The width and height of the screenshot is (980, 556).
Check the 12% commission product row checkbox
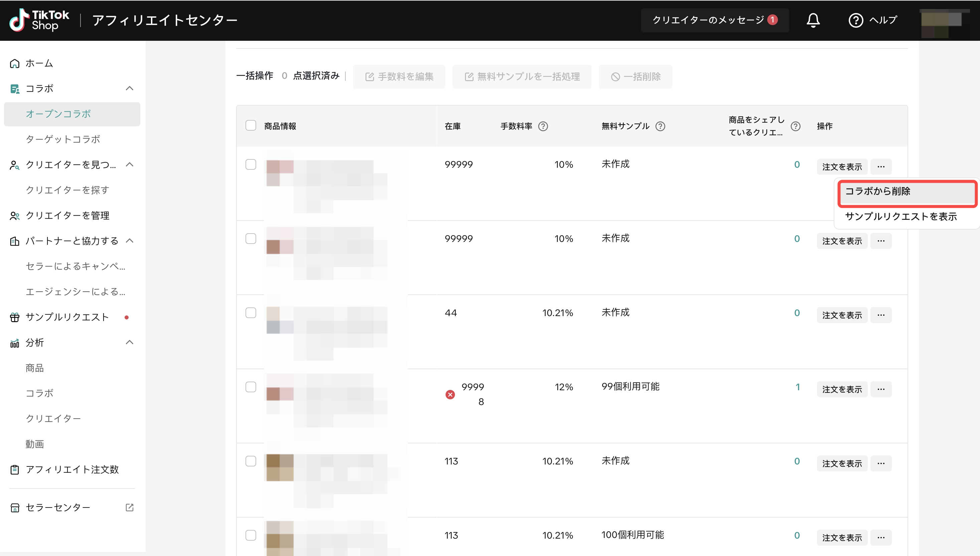click(x=251, y=387)
